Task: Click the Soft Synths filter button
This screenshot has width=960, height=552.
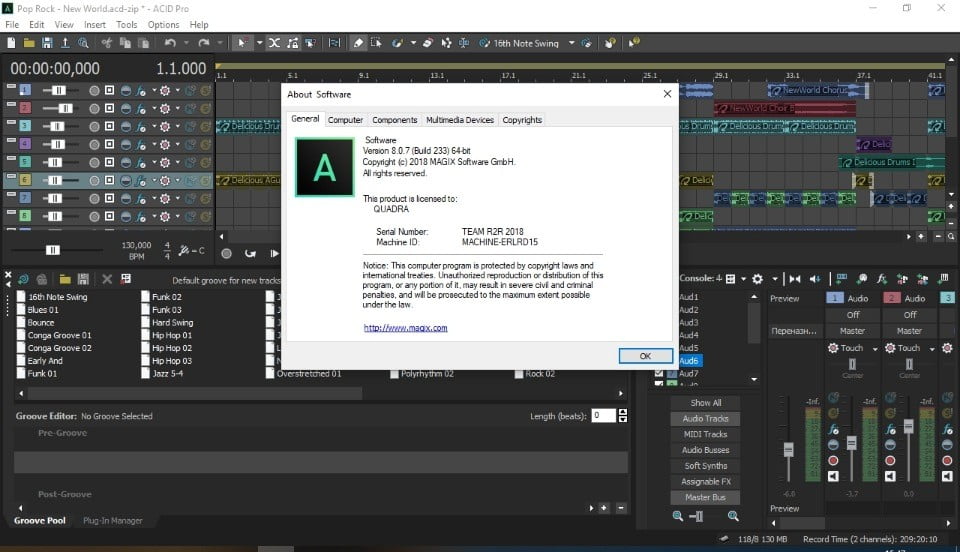Action: click(x=705, y=466)
